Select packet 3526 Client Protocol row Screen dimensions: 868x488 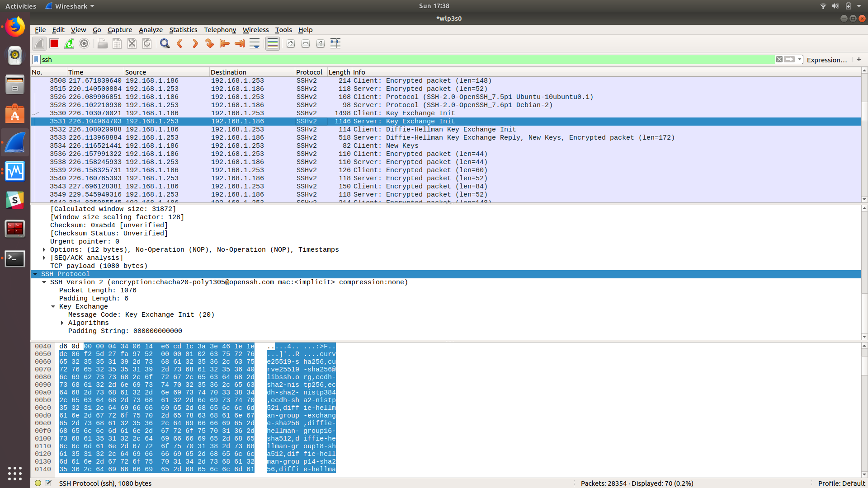446,97
